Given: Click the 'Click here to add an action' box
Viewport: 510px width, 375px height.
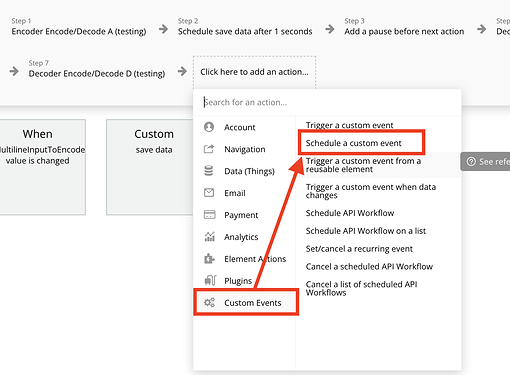Looking at the screenshot, I should tap(254, 72).
